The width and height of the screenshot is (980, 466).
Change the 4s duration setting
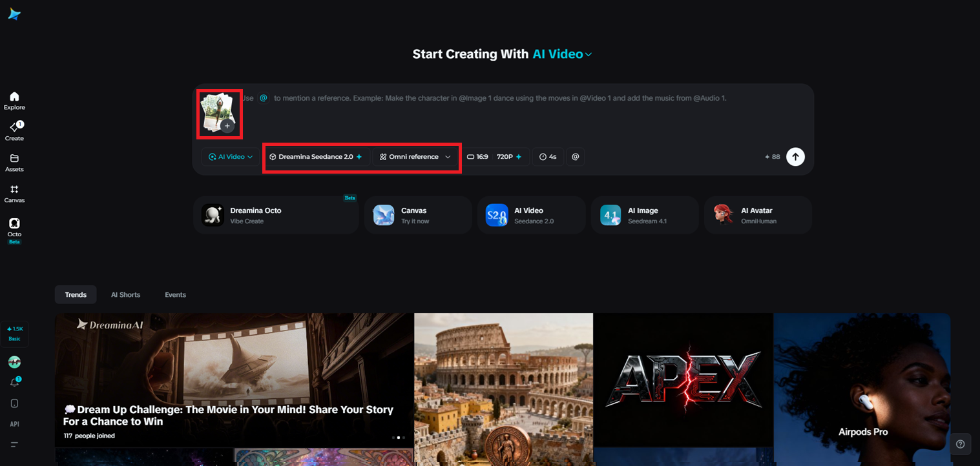(548, 157)
